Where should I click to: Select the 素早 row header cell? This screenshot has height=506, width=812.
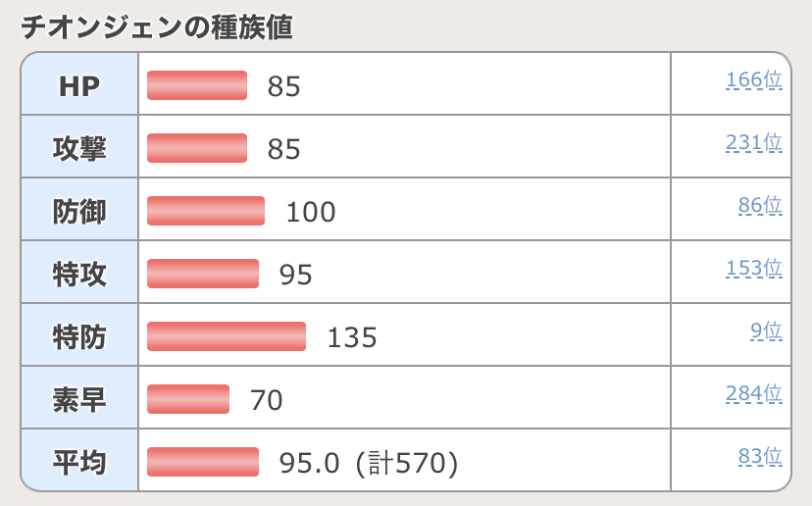click(79, 397)
